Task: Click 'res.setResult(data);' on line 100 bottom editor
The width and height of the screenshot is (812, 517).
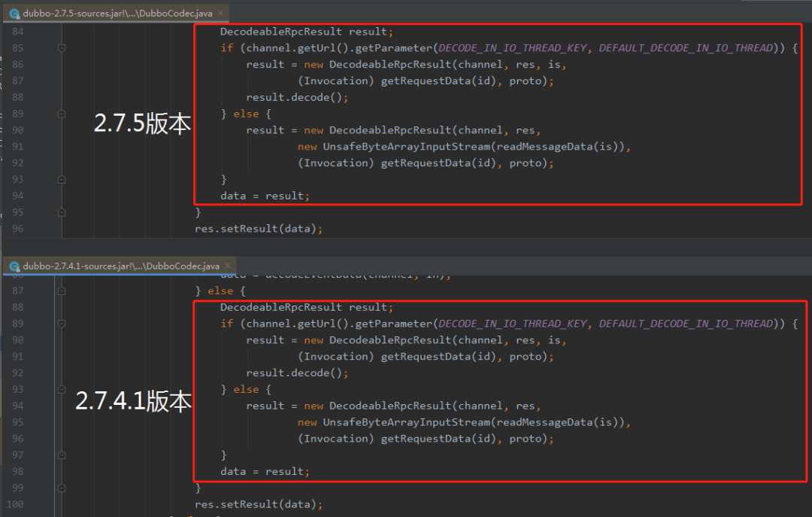Action: pos(259,504)
